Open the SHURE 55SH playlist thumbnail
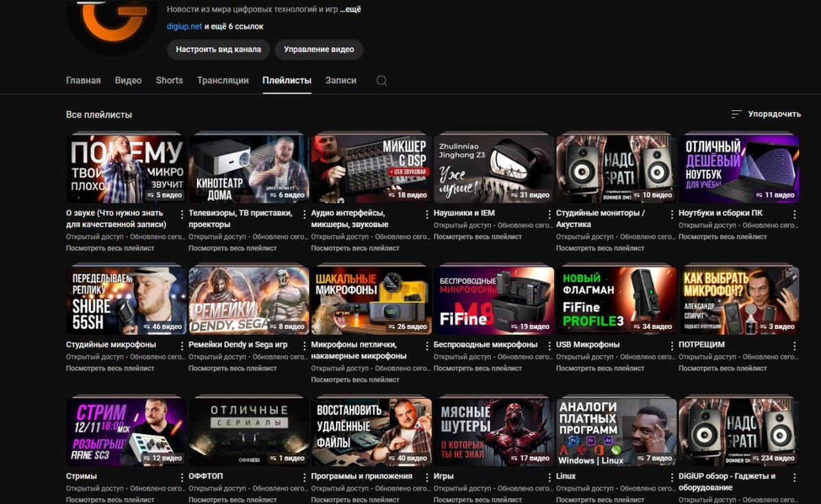Screen dimensions: 821x504 coord(126,300)
